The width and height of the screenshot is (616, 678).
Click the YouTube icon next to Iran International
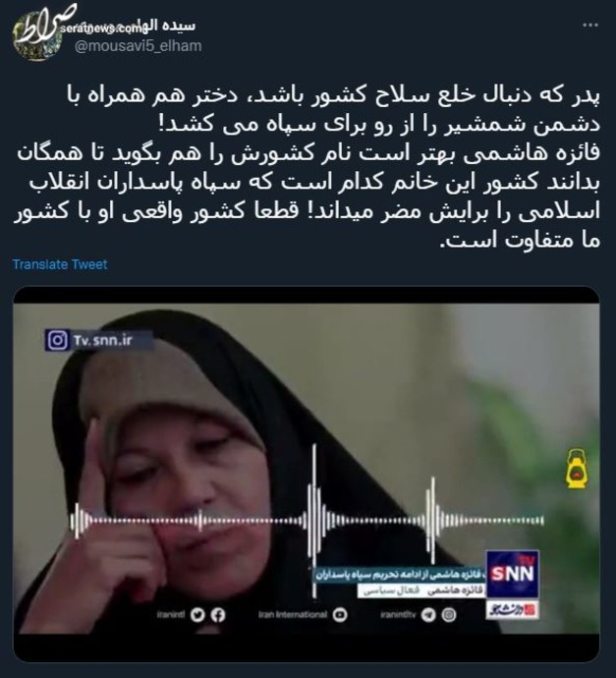[x=340, y=614]
